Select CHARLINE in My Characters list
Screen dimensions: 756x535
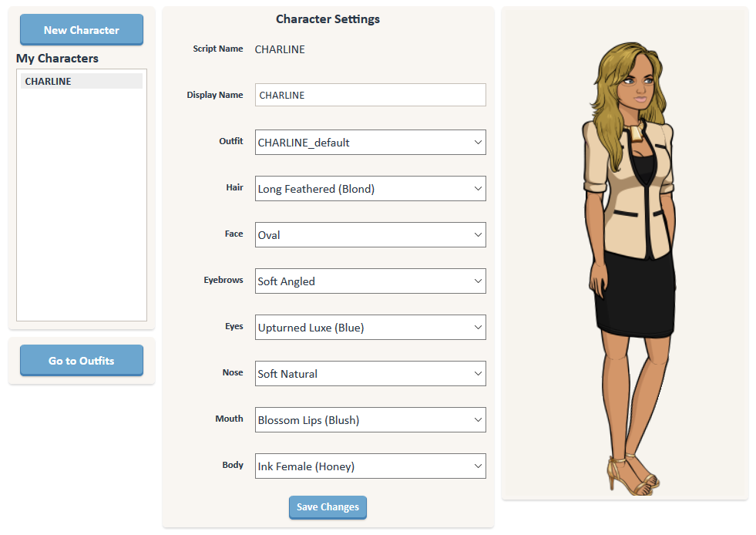81,81
